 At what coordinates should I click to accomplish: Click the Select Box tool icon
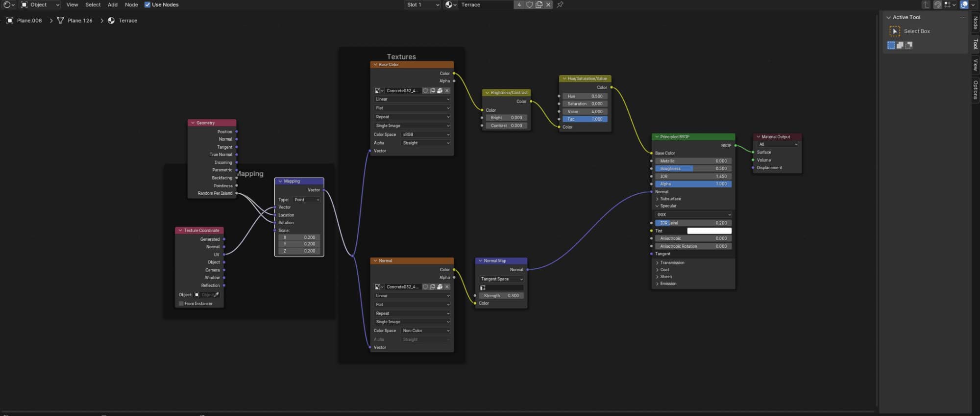[895, 31]
